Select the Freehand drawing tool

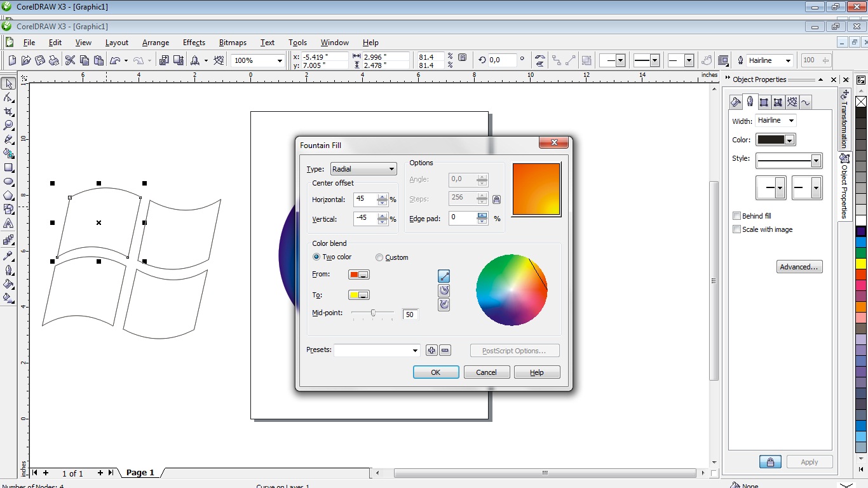point(8,139)
